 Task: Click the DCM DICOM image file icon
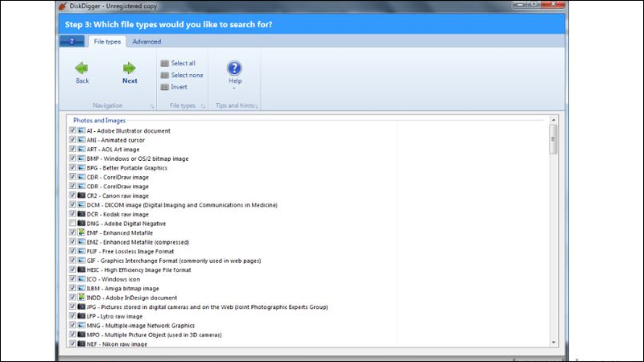pyautogui.click(x=81, y=205)
